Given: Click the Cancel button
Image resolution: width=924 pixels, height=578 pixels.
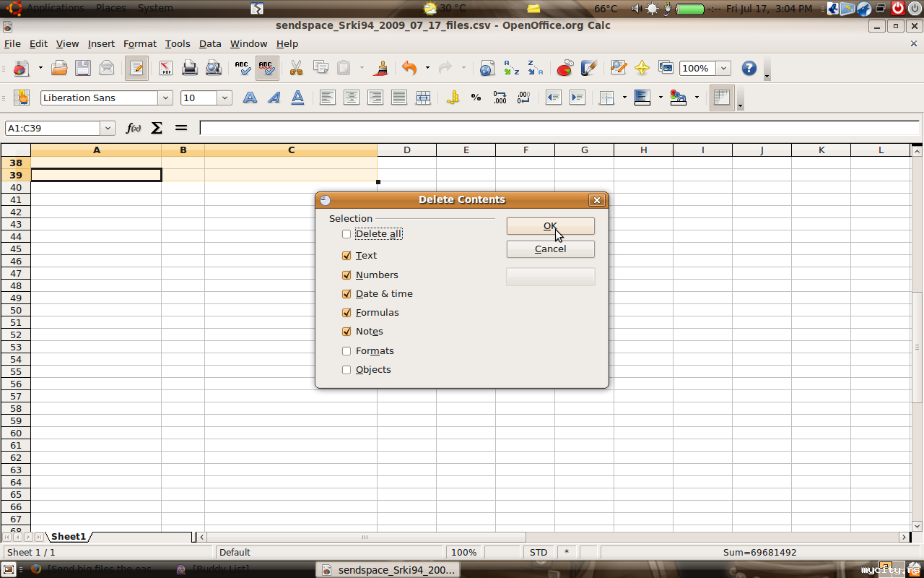Looking at the screenshot, I should 550,249.
